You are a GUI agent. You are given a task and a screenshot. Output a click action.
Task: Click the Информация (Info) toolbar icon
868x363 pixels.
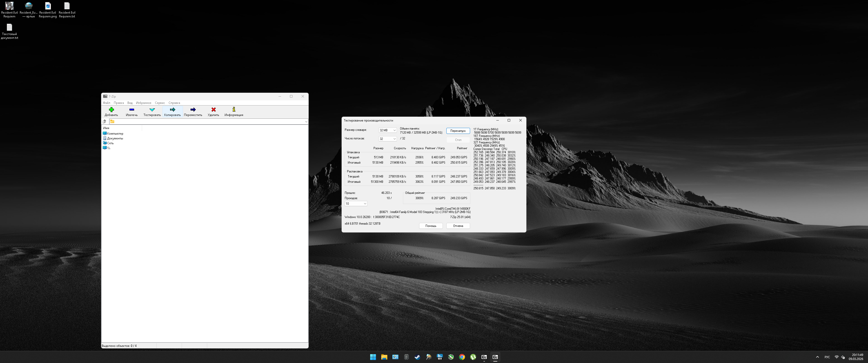(233, 110)
